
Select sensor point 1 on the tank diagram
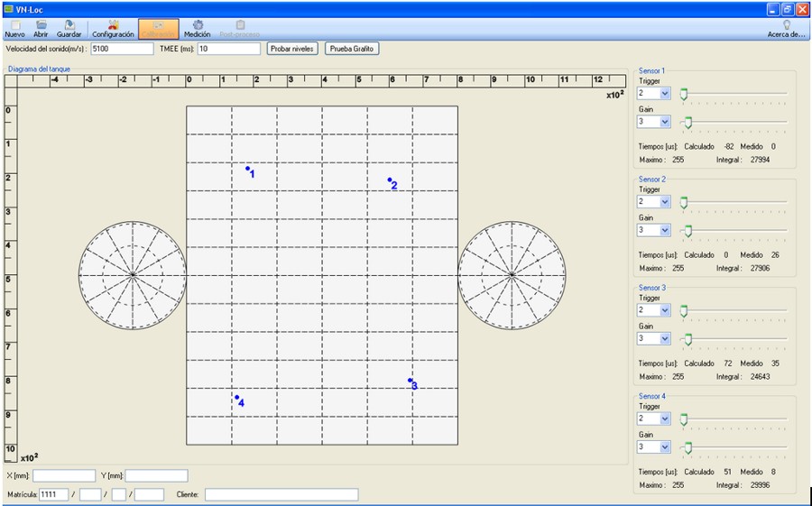(x=247, y=168)
